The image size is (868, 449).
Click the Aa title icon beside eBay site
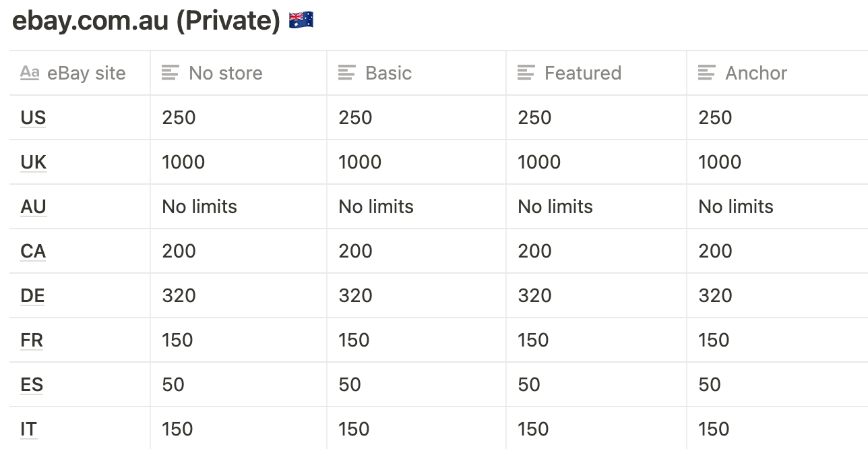pos(30,73)
